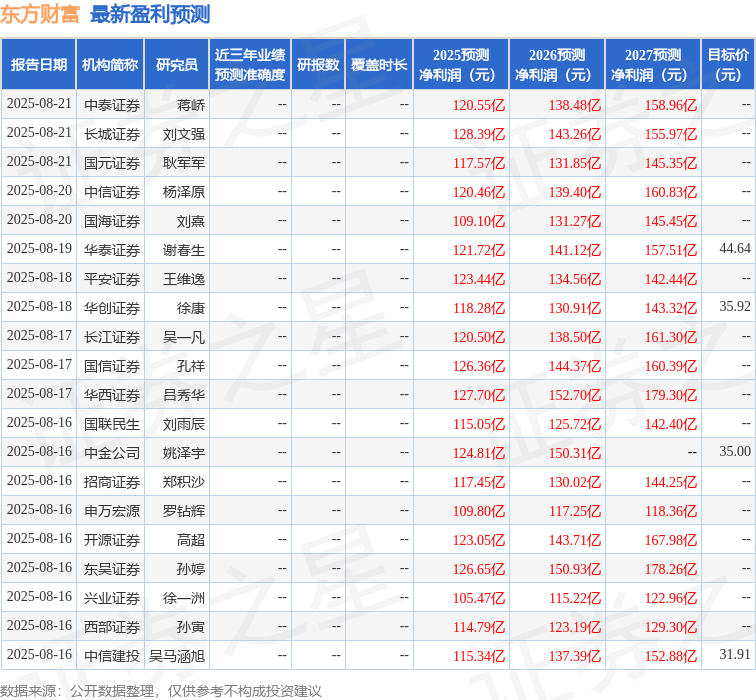Select the 华泰证券 target price 44.64
756x700 pixels.
point(734,249)
